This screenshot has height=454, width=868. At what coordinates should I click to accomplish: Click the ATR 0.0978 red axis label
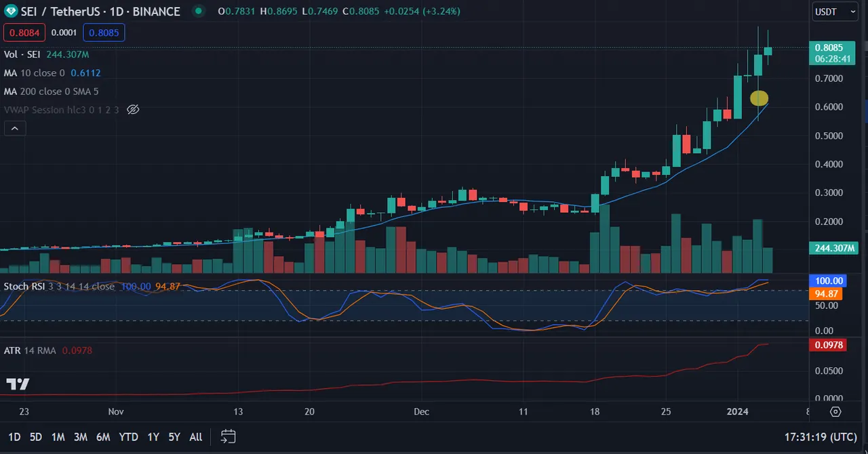pyautogui.click(x=829, y=345)
